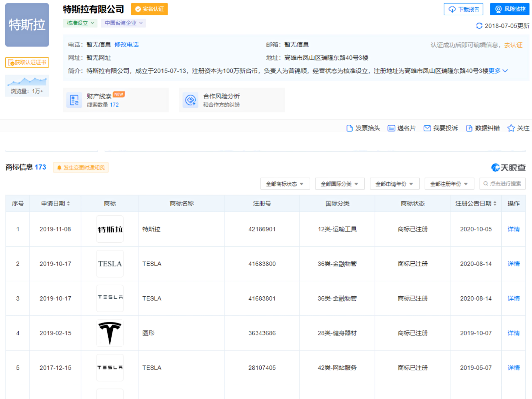Screen dimensions: 532x399
Task: Open the 全部申请年份 filter dropdown
Action: click(x=395, y=184)
